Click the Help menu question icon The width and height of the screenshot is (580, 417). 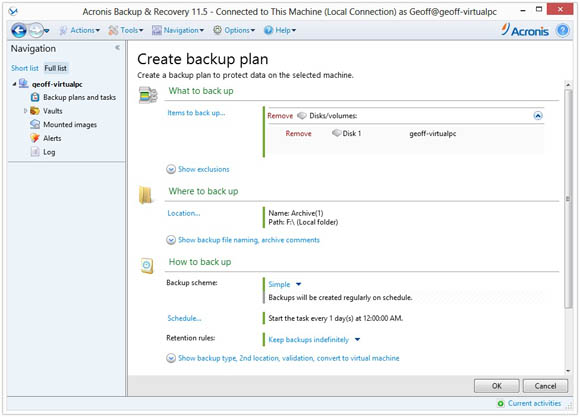click(x=268, y=30)
